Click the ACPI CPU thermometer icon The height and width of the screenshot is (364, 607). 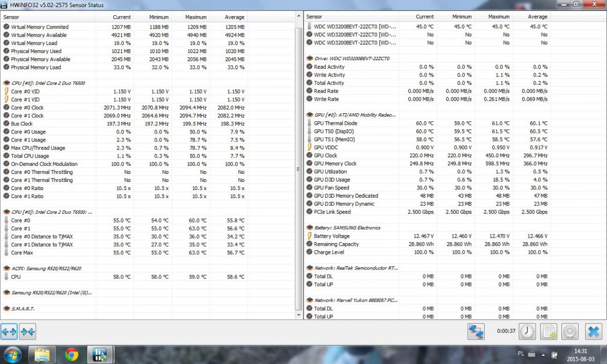click(x=6, y=277)
